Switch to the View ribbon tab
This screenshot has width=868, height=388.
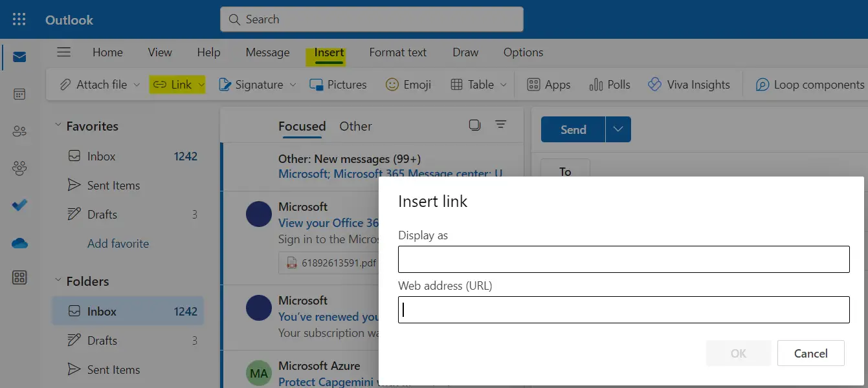coord(160,52)
